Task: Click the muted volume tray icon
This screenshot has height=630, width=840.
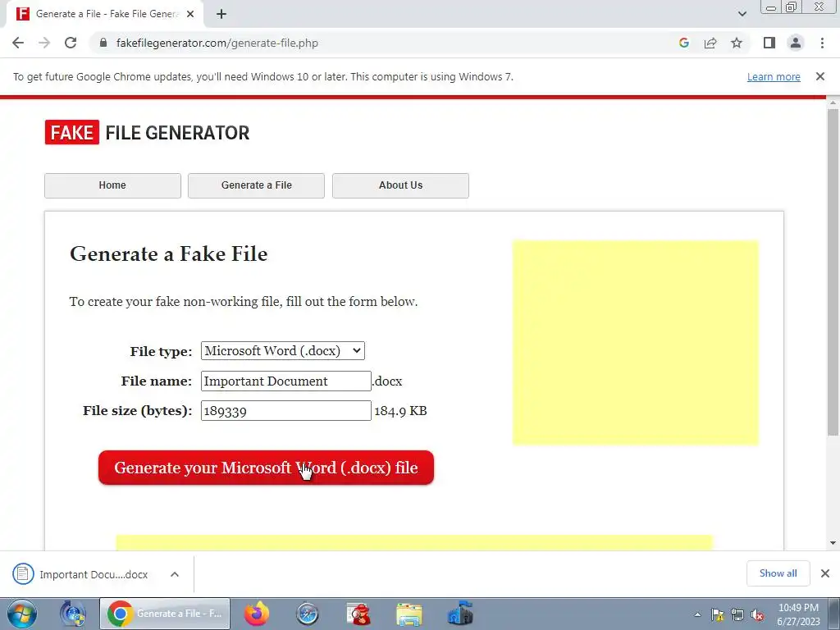Action: [757, 614]
